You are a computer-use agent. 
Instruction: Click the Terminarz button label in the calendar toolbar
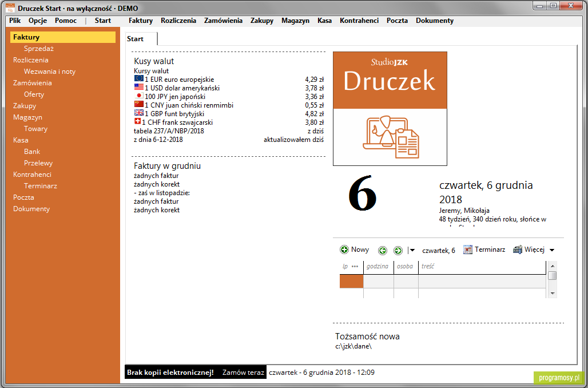tap(490, 250)
